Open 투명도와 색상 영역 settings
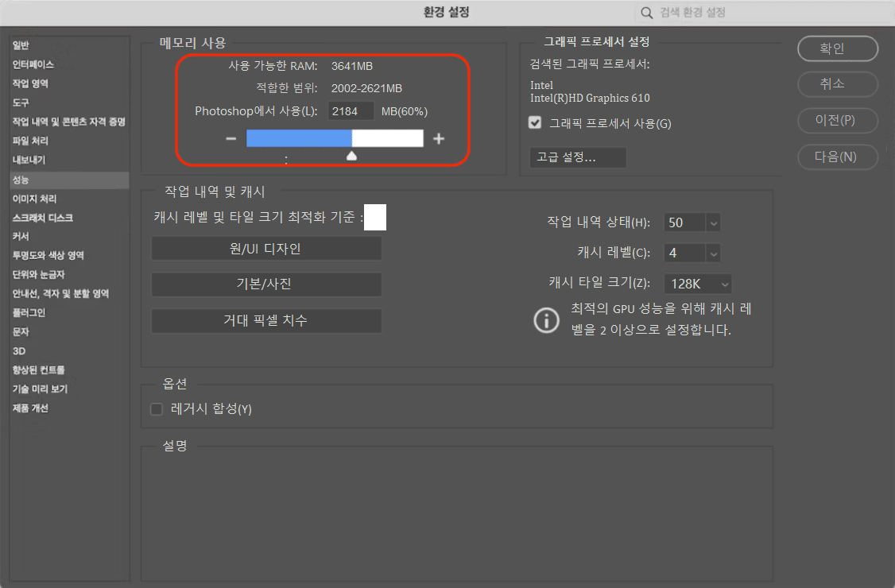This screenshot has height=588, width=895. 48,255
